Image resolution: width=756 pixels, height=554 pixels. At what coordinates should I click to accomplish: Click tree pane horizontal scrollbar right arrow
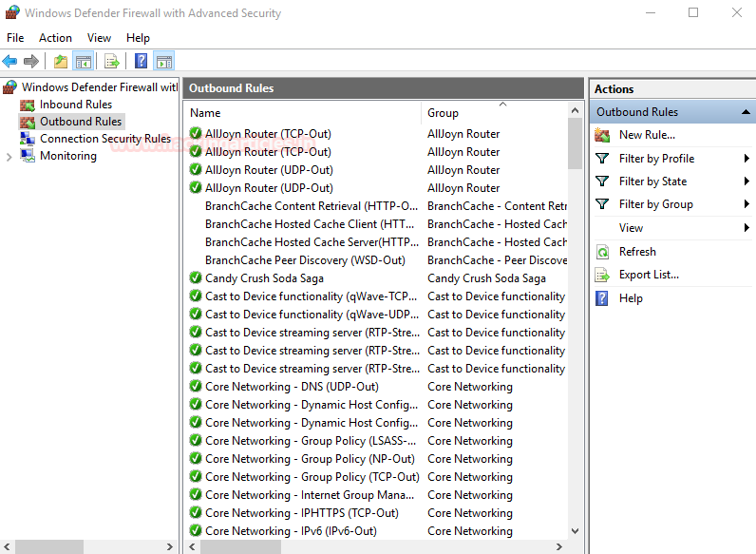[170, 546]
